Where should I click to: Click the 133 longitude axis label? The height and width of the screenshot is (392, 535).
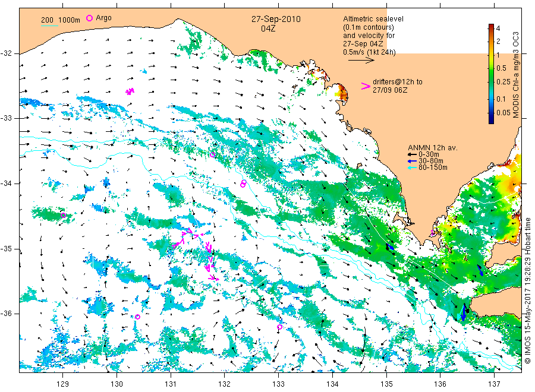coord(278,384)
